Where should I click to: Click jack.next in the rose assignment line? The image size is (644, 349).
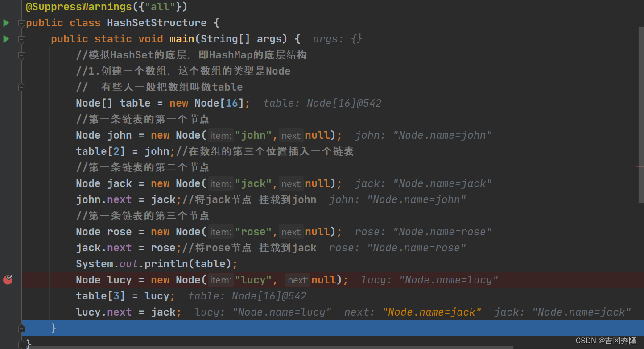104,248
